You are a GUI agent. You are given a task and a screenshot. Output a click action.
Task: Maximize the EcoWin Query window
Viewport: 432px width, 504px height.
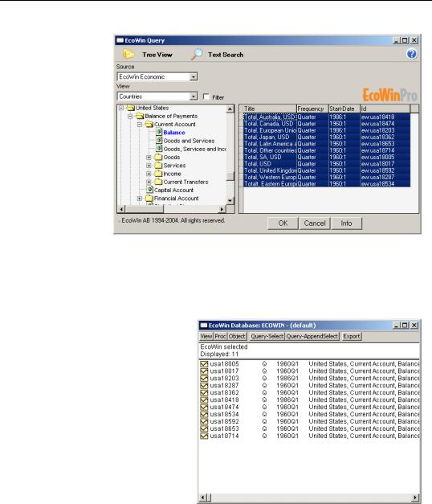pos(405,40)
